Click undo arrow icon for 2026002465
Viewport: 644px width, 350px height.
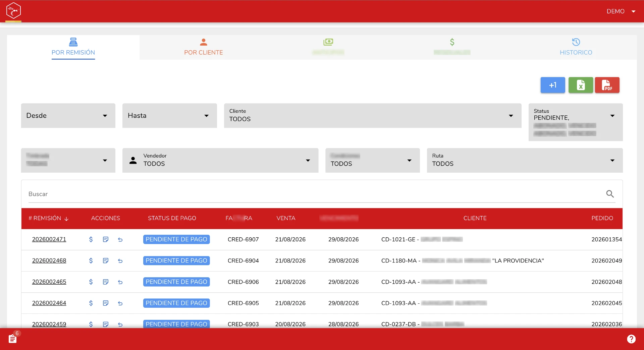(120, 282)
